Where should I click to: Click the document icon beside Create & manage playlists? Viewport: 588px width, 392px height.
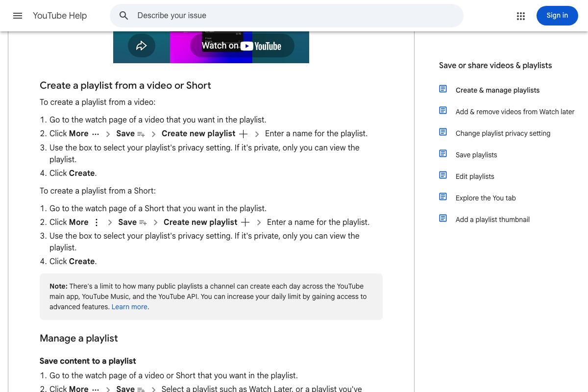pos(443,89)
